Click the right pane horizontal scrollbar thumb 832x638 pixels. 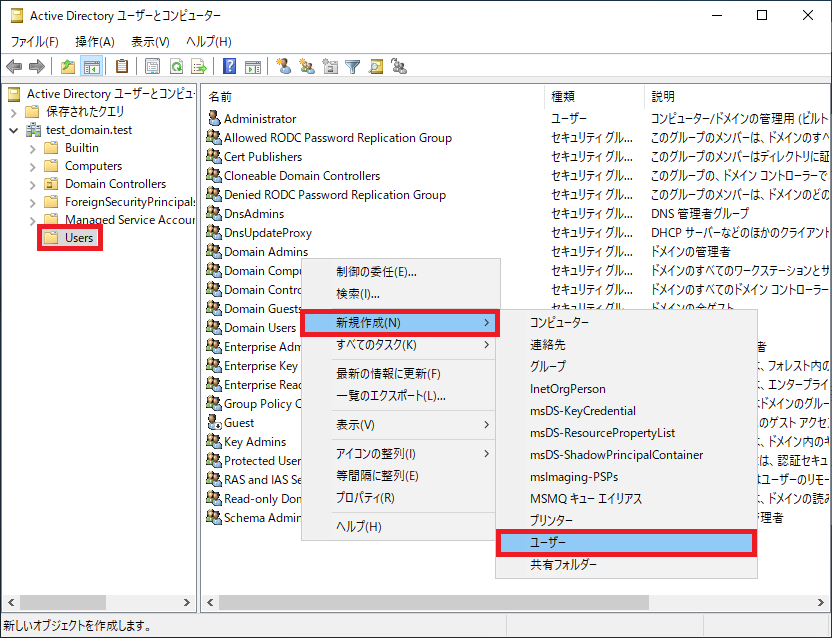[434, 602]
